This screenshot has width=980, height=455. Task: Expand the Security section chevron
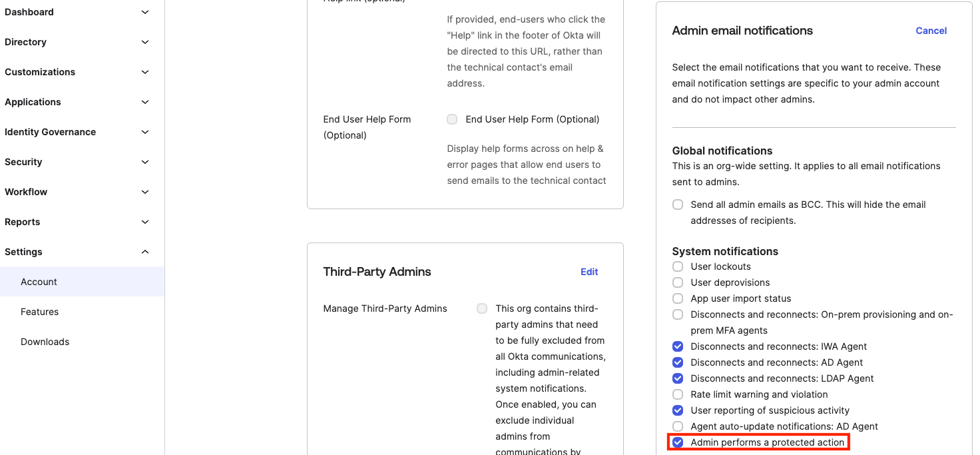click(145, 162)
